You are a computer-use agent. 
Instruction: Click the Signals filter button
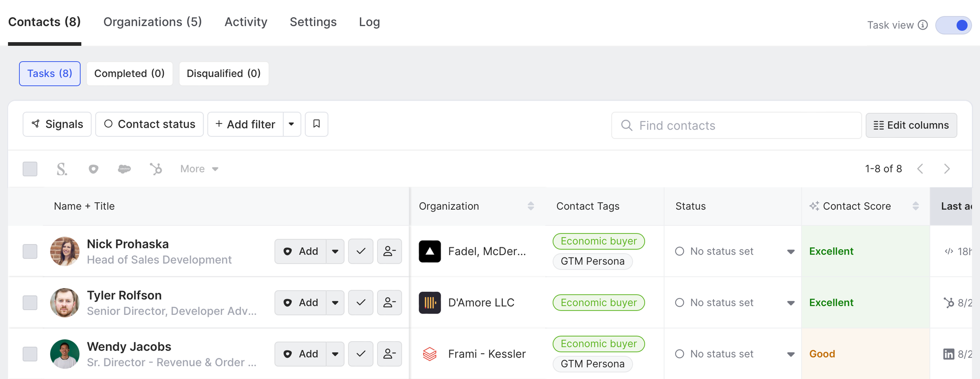coord(57,124)
